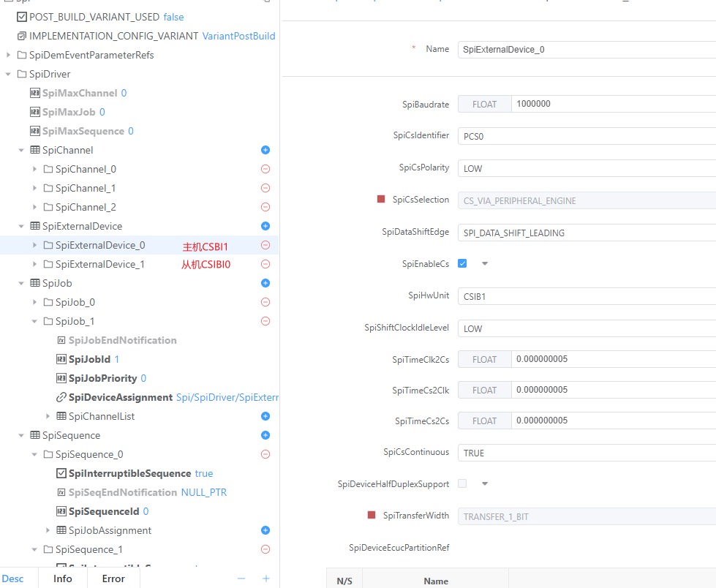Click the SpiJobId integer parameter icon
716x588 pixels.
tap(61, 359)
